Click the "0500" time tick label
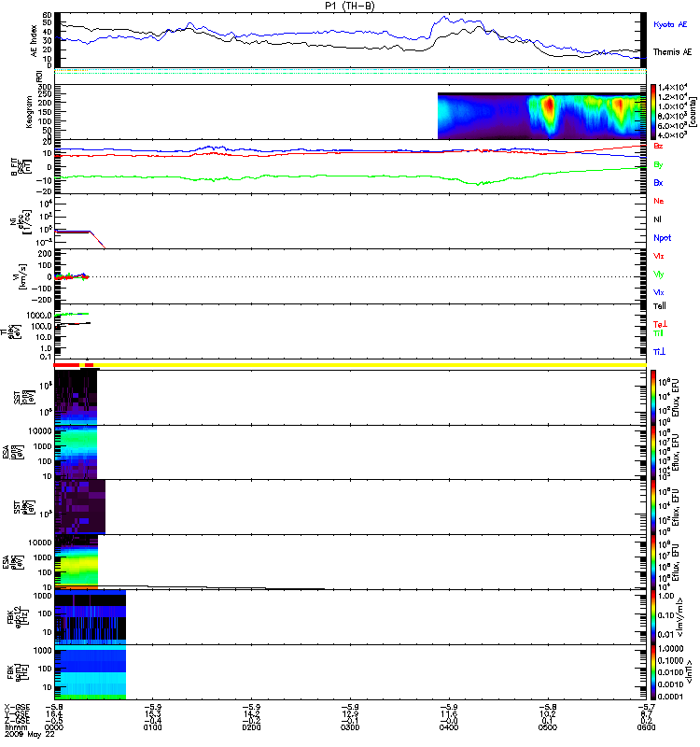 coord(548,727)
